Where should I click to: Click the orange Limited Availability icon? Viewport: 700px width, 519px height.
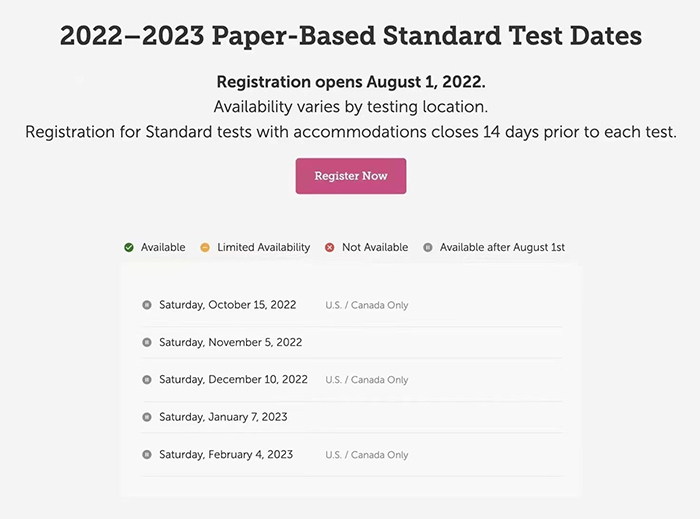[205, 247]
